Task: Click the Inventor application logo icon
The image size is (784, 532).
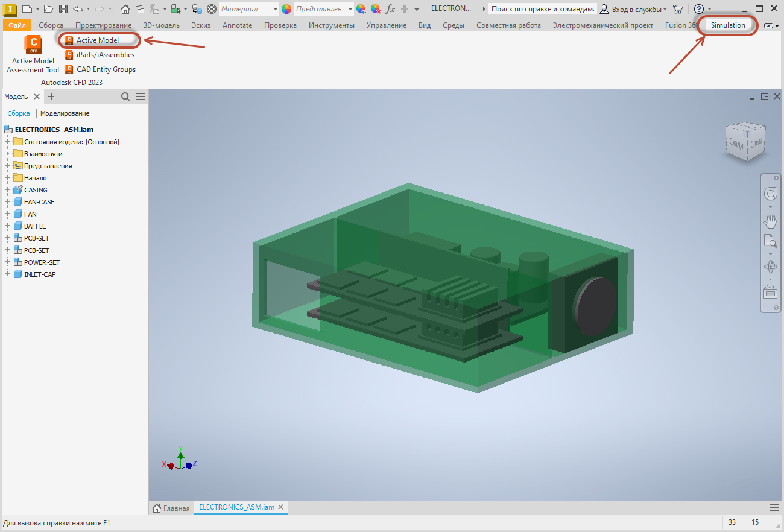Action: [10, 9]
